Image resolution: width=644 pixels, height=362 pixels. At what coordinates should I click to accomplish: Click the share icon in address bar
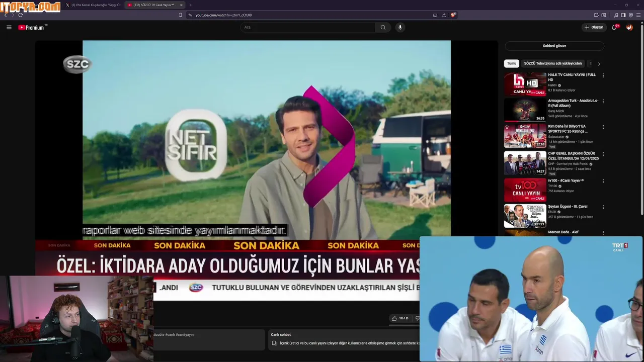point(443,15)
